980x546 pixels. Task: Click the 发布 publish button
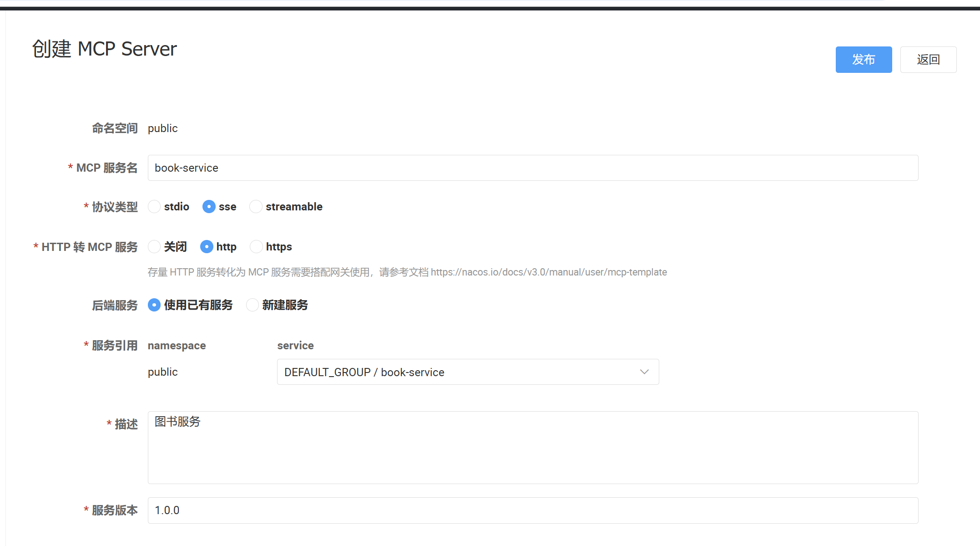pos(863,60)
